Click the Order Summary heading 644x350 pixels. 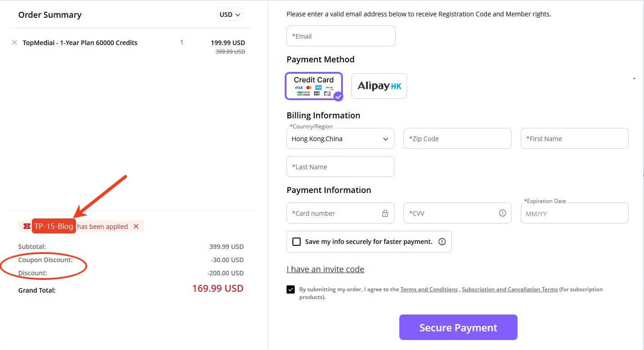tap(50, 15)
